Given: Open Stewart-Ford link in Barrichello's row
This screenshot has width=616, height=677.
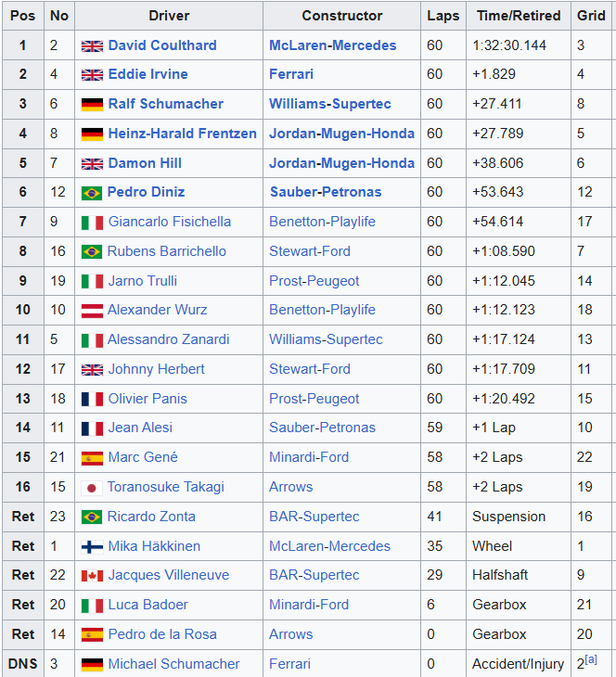Looking at the screenshot, I should pos(310,251).
